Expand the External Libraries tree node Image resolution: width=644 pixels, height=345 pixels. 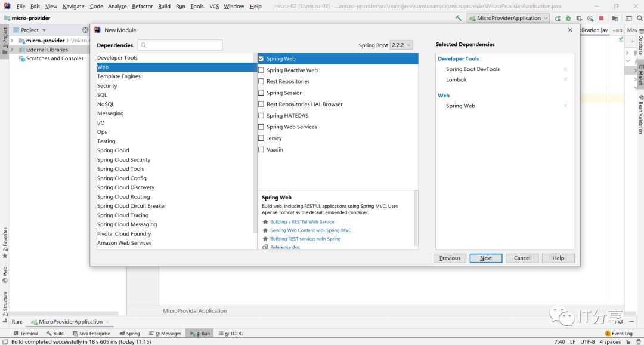(12, 50)
